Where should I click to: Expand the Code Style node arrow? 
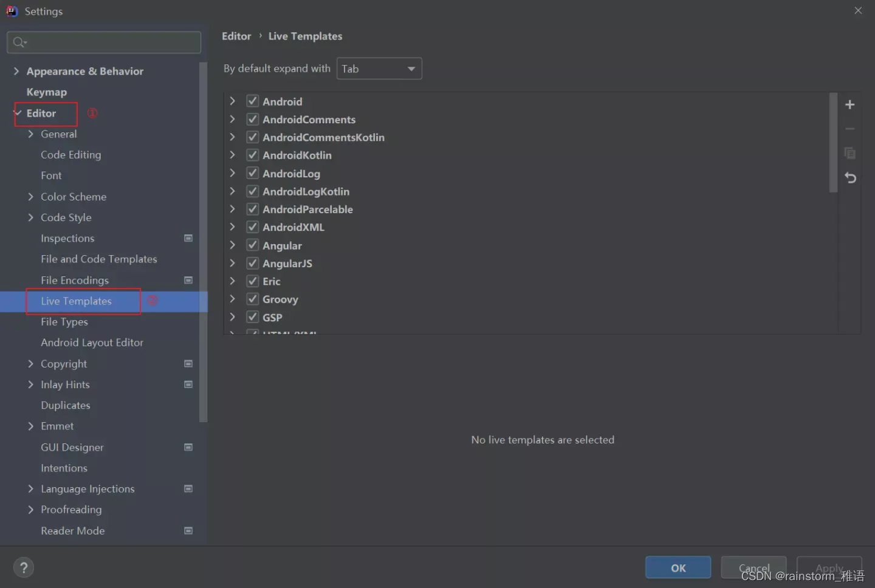pos(30,217)
